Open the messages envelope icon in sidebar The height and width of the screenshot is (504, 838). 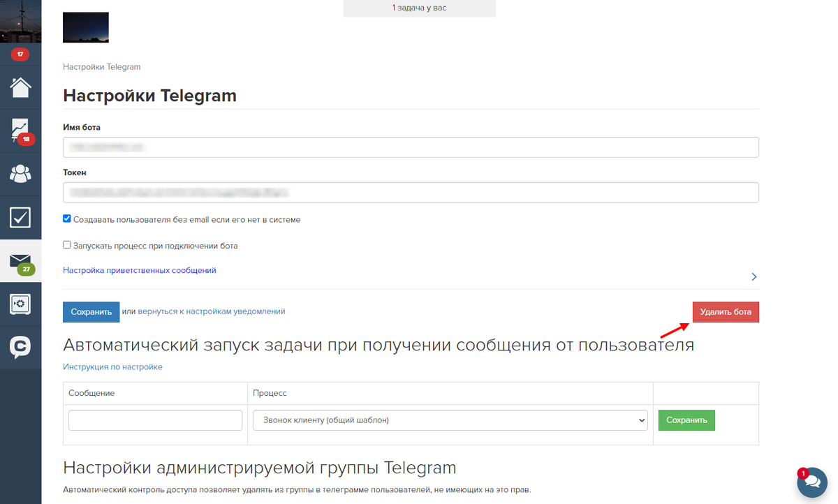pos(20,261)
